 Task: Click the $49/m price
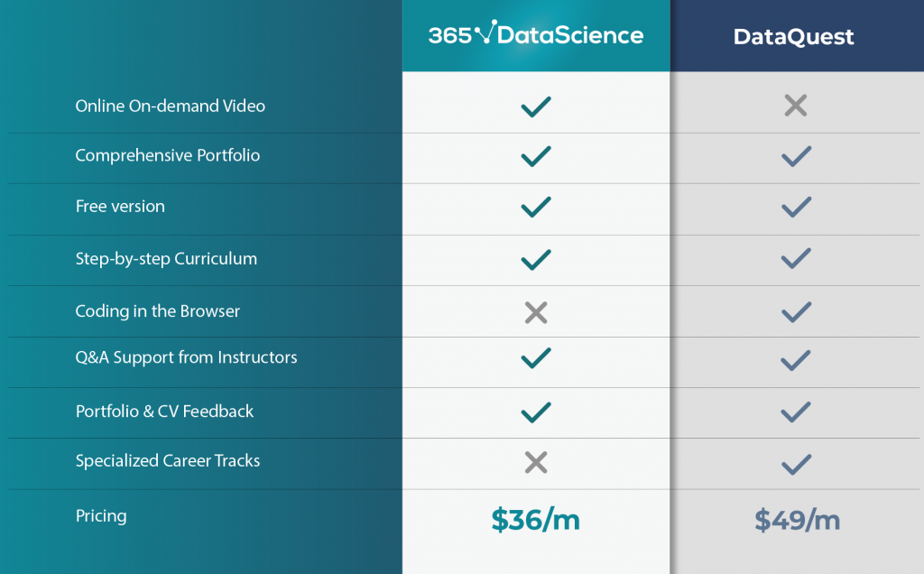798,519
